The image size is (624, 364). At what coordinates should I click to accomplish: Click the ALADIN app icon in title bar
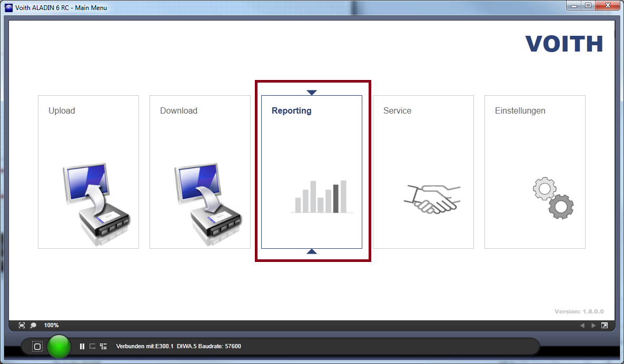tap(8, 7)
